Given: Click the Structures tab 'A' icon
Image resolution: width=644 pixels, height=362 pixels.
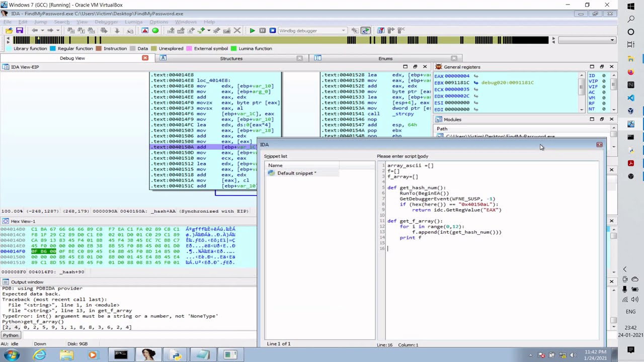Looking at the screenshot, I should coord(163,58).
